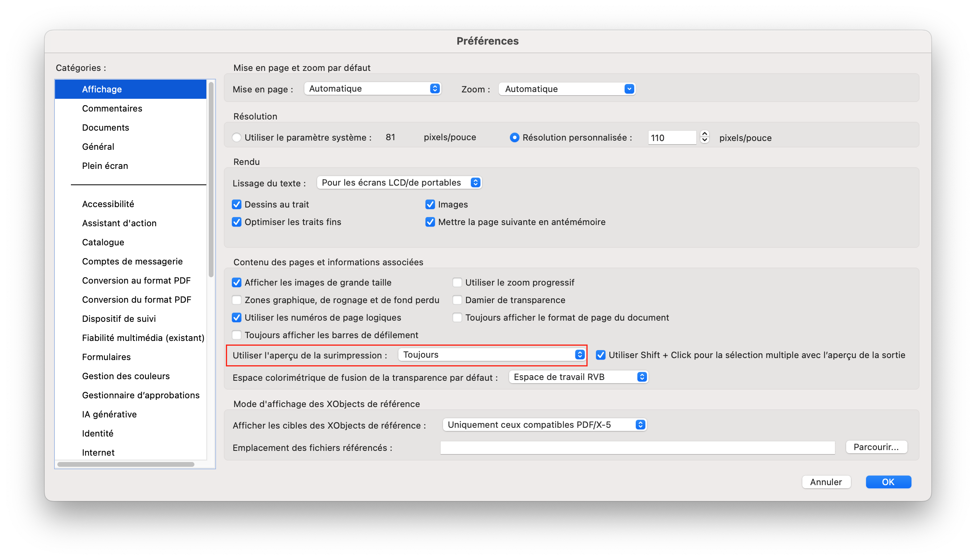Switch to the Plein écran category
This screenshot has width=976, height=560.
click(105, 166)
